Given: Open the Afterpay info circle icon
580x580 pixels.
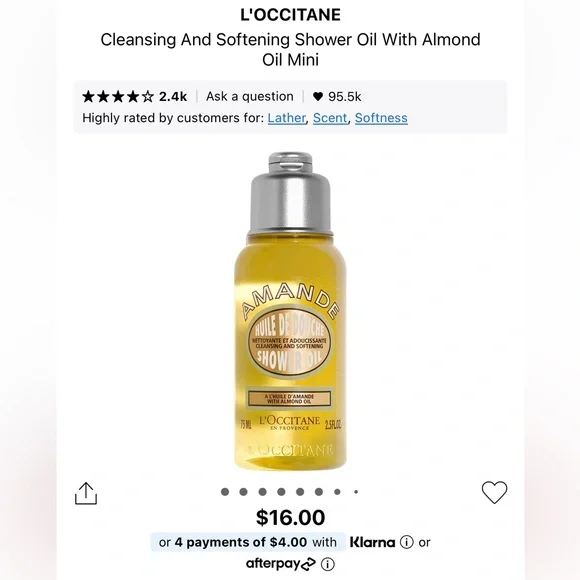Looking at the screenshot, I should tap(327, 564).
